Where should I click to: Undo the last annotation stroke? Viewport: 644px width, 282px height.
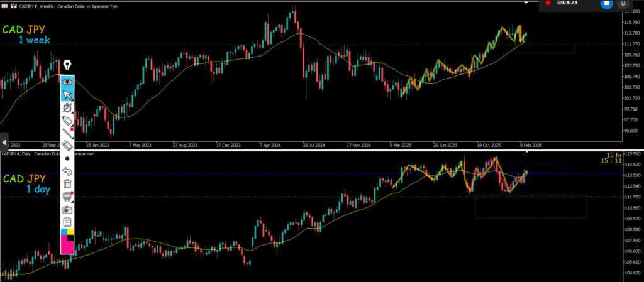(67, 171)
